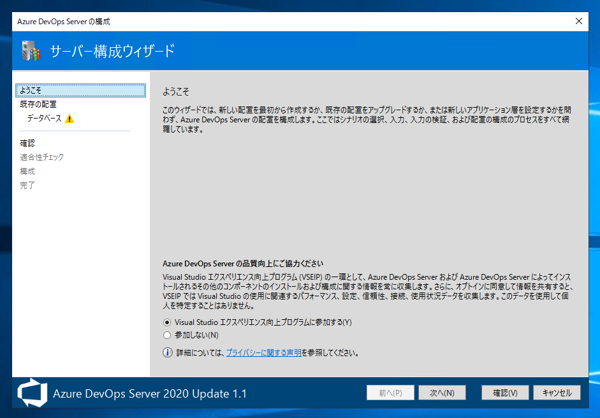Select データベース in the sidebar
Image resolution: width=600 pixels, height=418 pixels.
44,119
